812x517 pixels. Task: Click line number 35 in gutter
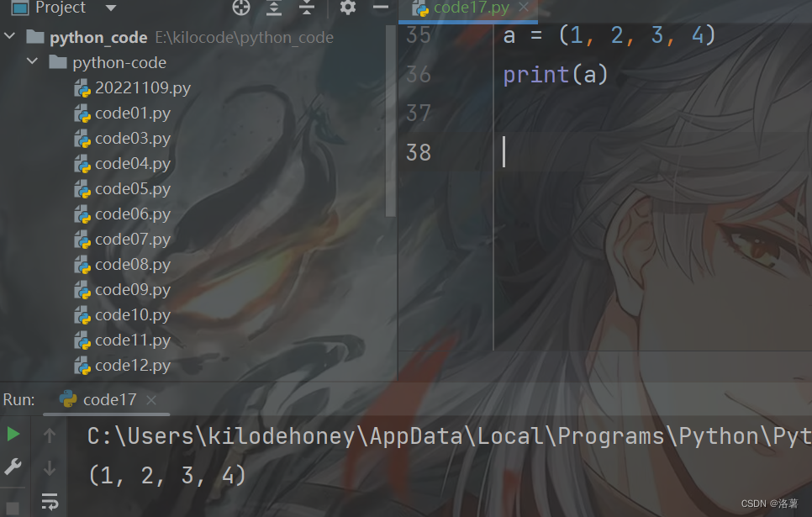419,35
